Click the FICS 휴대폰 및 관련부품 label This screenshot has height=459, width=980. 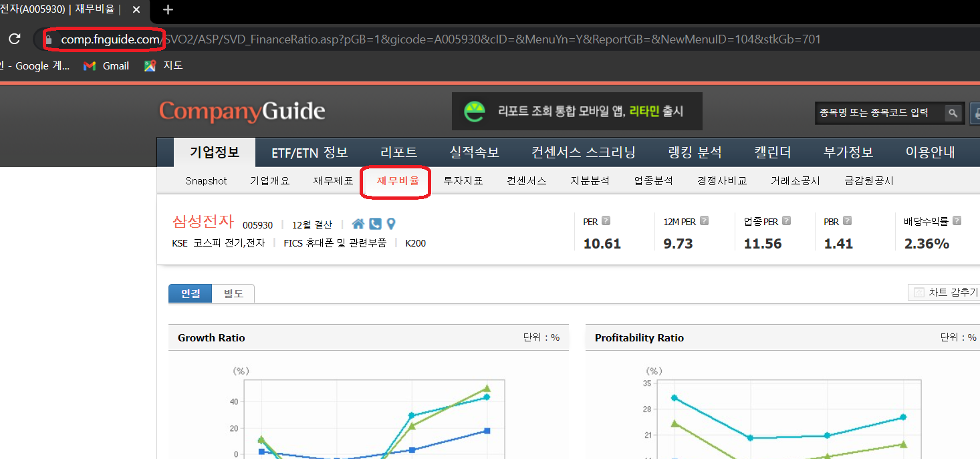click(x=335, y=243)
